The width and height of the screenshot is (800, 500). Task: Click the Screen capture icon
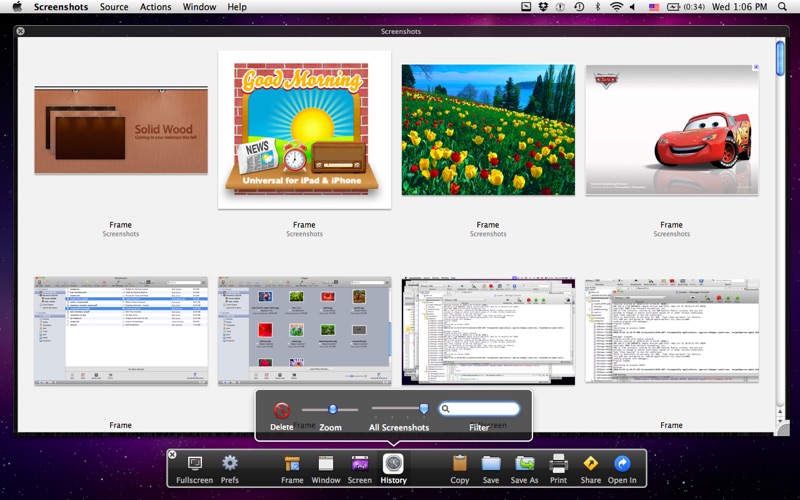click(x=359, y=464)
